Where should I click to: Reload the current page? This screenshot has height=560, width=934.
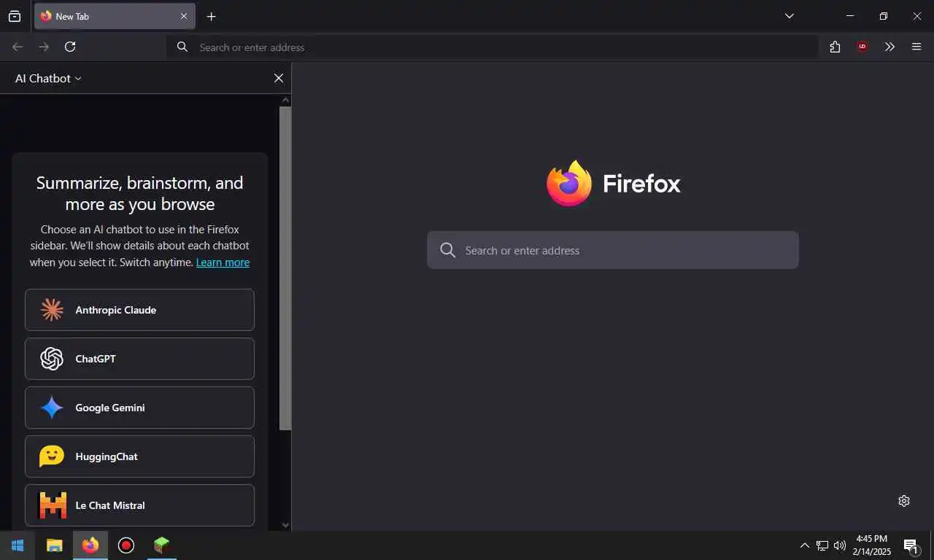70,47
